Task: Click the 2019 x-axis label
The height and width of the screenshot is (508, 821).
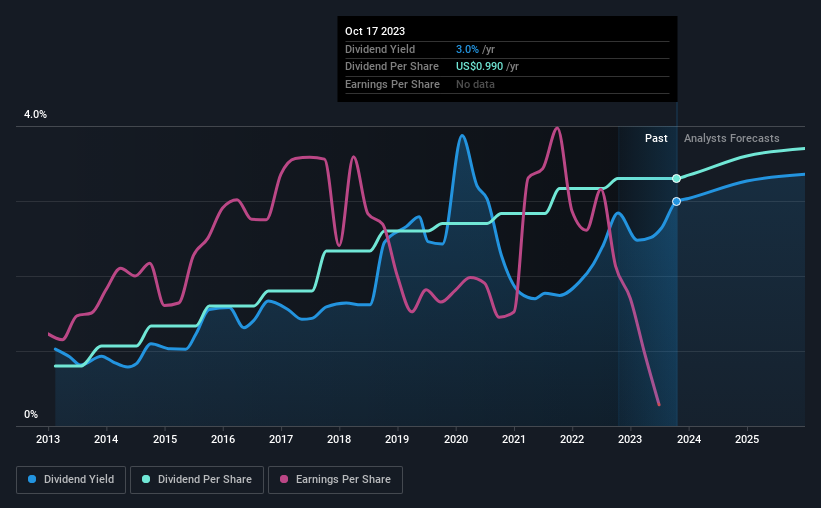Action: point(397,439)
